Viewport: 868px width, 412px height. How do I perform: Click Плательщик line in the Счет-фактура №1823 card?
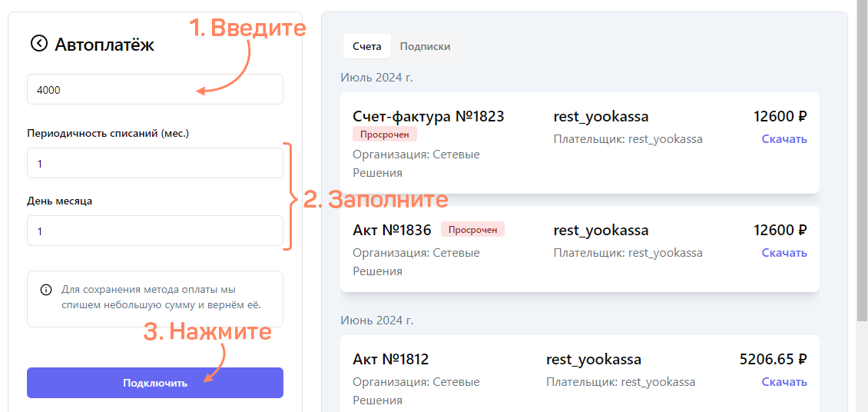point(628,140)
